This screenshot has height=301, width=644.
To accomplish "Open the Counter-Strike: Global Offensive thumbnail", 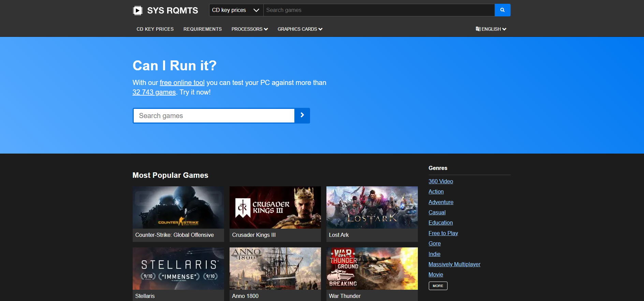I will 178,207.
